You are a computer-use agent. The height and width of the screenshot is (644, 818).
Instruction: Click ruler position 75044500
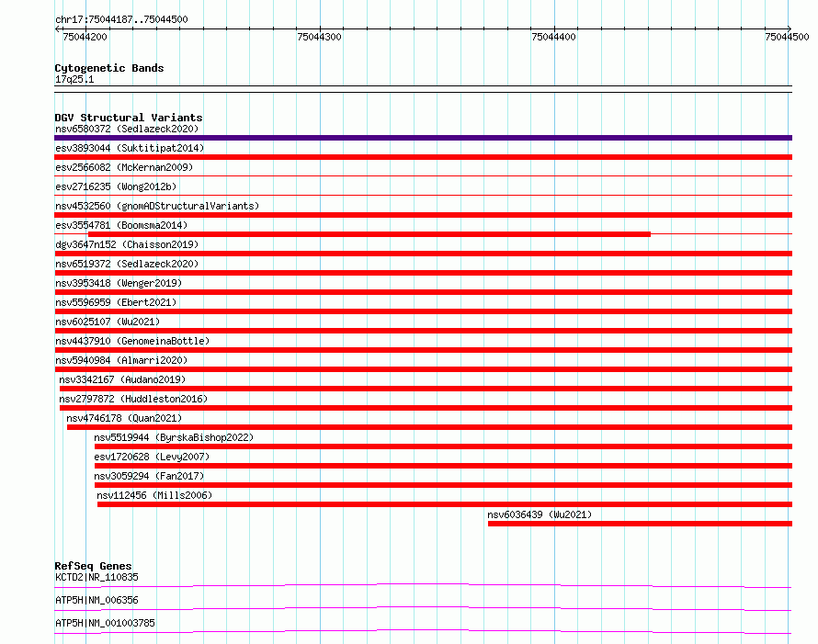[787, 37]
